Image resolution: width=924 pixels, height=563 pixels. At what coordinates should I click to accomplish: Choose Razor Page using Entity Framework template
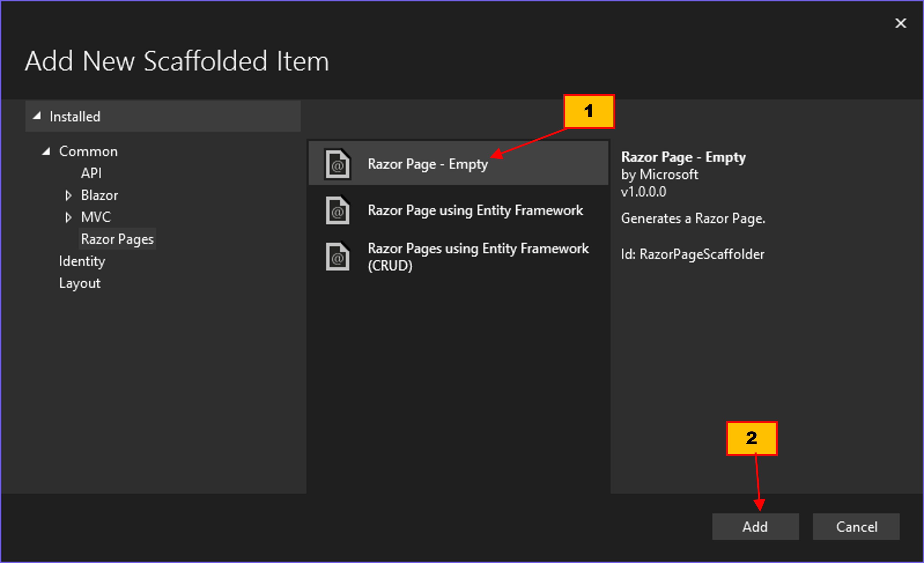tap(475, 211)
